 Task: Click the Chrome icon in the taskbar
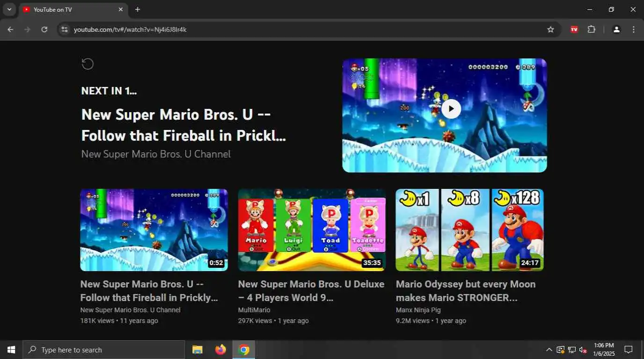pyautogui.click(x=244, y=350)
